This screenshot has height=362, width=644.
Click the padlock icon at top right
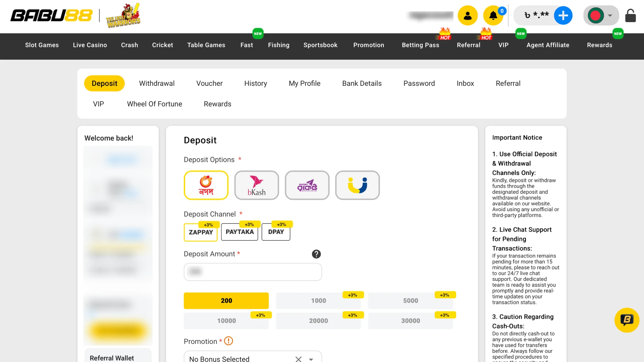[630, 15]
